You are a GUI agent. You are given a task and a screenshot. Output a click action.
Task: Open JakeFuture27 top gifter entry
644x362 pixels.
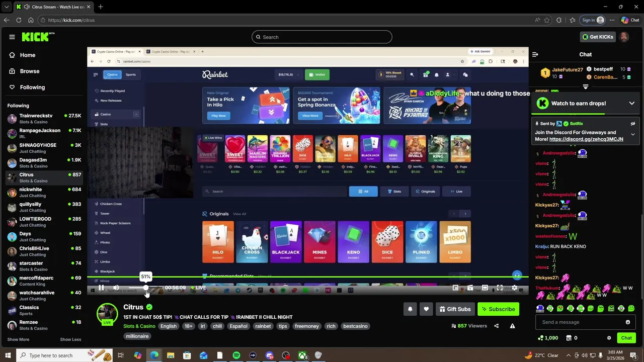(x=561, y=73)
